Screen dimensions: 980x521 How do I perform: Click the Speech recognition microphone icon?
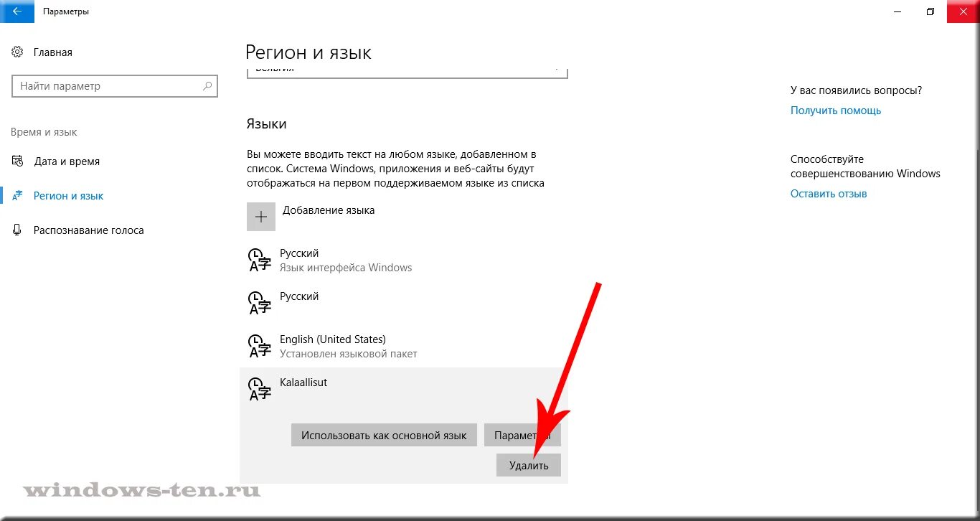tap(17, 230)
